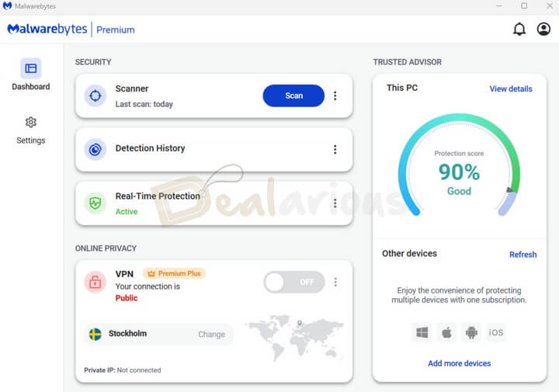Turn on the VPN toggle
559x392 pixels.
point(294,282)
